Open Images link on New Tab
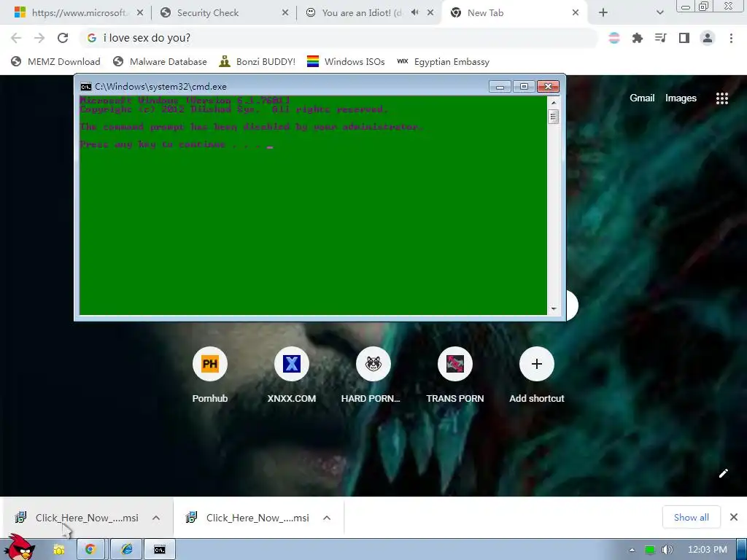The width and height of the screenshot is (747, 560). pos(681,98)
